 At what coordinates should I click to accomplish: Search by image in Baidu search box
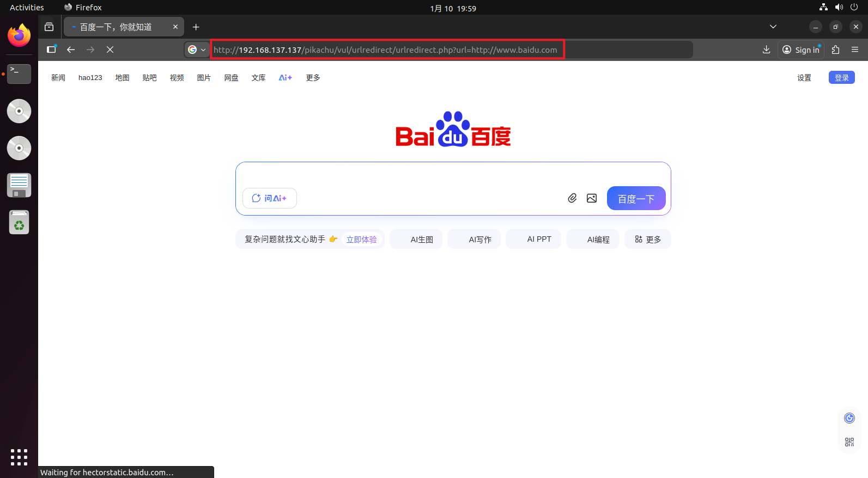click(592, 198)
